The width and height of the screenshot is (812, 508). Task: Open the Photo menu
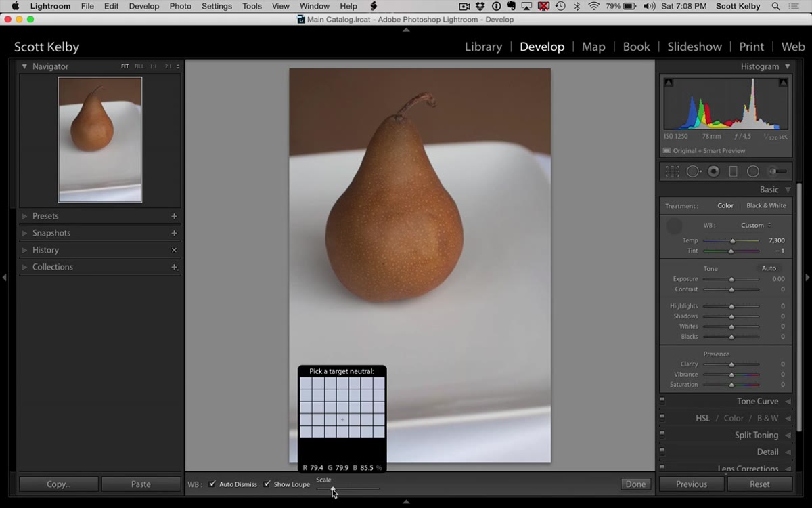click(180, 6)
